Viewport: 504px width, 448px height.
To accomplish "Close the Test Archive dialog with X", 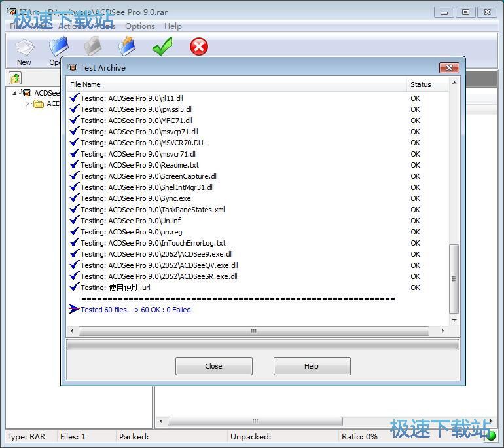I will (x=448, y=67).
